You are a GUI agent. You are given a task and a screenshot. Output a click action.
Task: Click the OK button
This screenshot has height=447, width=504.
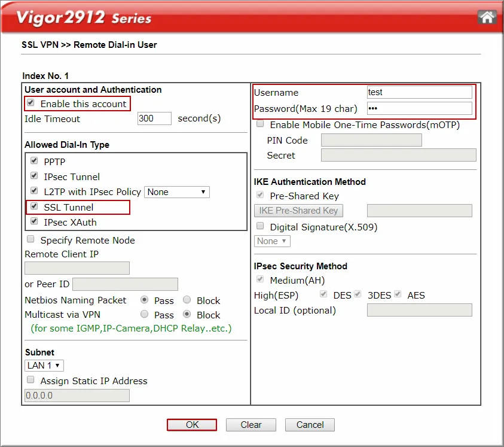191,425
